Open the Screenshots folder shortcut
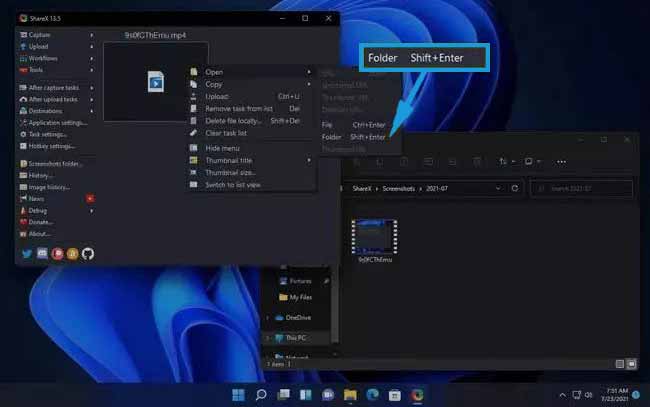This screenshot has height=407, width=650. pos(55,163)
